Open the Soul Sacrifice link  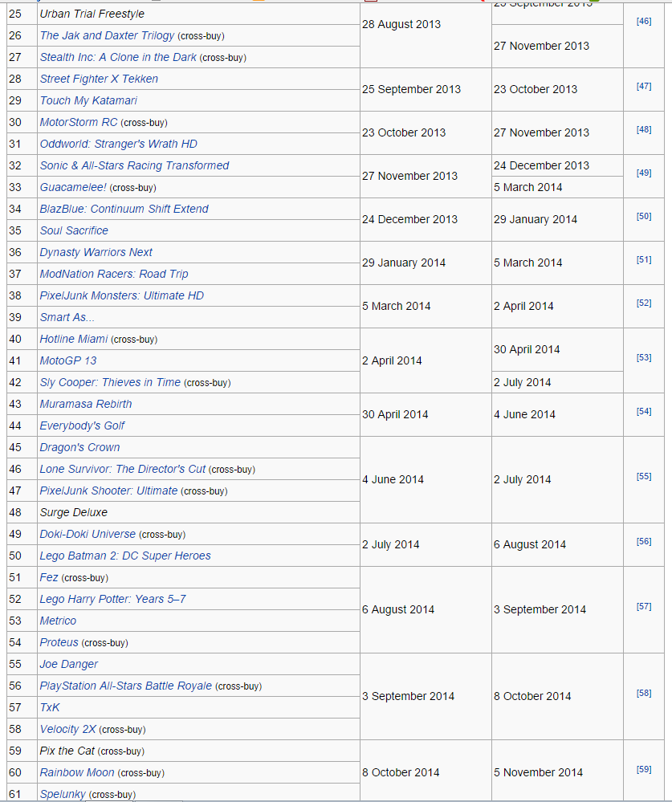click(74, 230)
